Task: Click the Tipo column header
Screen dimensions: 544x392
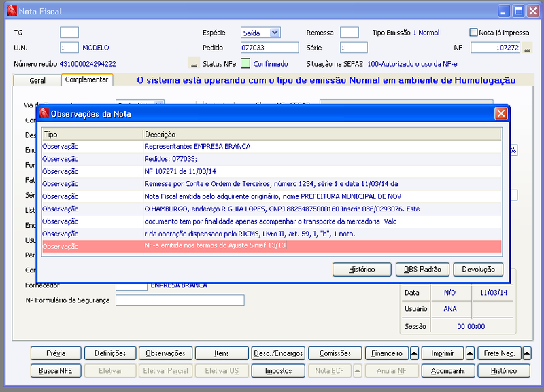Action: (92, 135)
